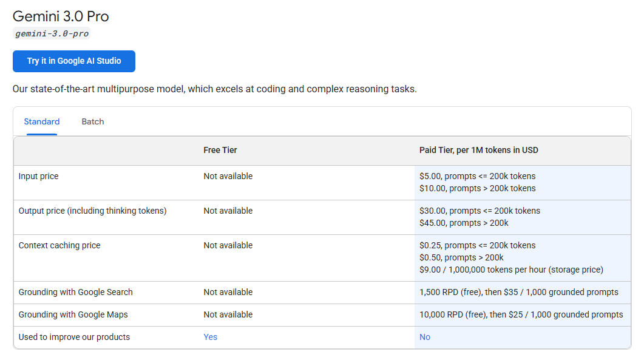The width and height of the screenshot is (644, 360).
Task: Click the 10,000 RPD Maps pricing cell
Action: tap(521, 314)
